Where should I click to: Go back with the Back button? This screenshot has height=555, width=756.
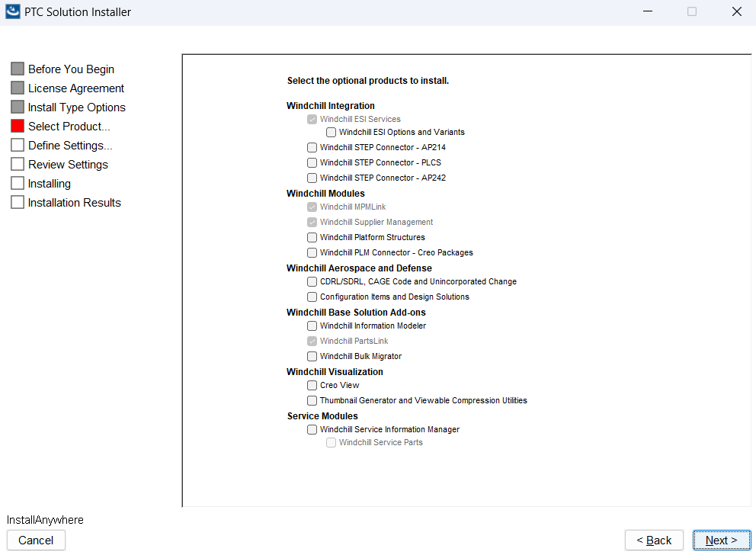point(654,540)
